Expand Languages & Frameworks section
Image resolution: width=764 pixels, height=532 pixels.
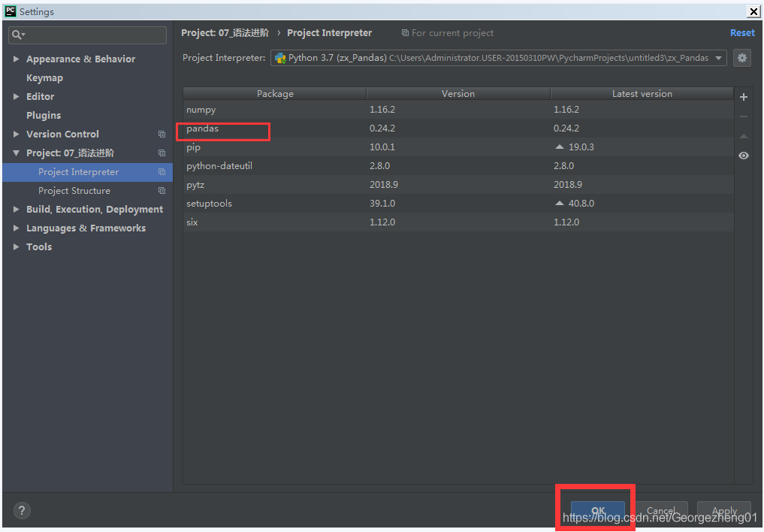tap(16, 228)
